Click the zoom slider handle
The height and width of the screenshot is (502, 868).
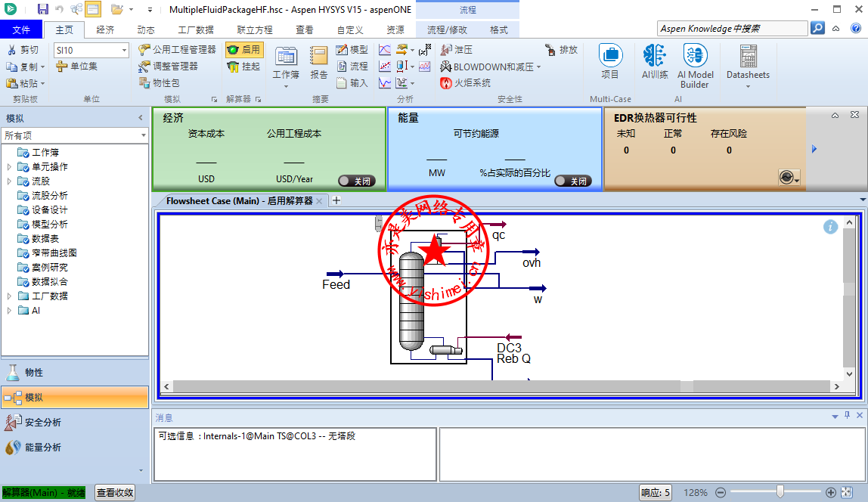click(780, 492)
